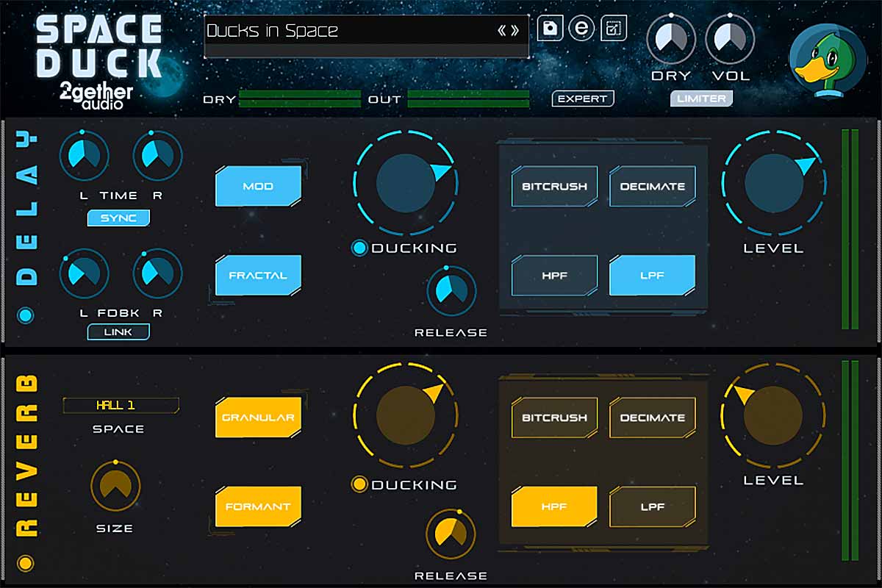Viewport: 882px width, 588px height.
Task: Enable DECIMATE in the Reverb section
Action: 653,416
